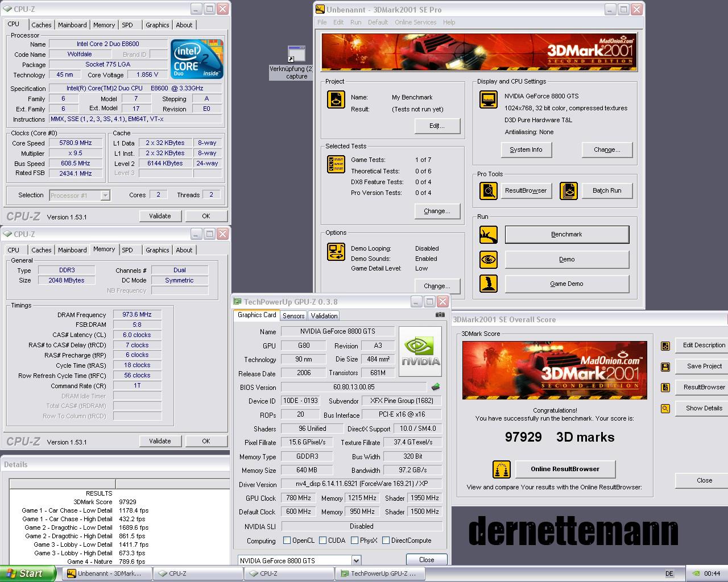Select the Unbenannt 3DMark taskbar button
The height and width of the screenshot is (582, 728).
[x=106, y=573]
